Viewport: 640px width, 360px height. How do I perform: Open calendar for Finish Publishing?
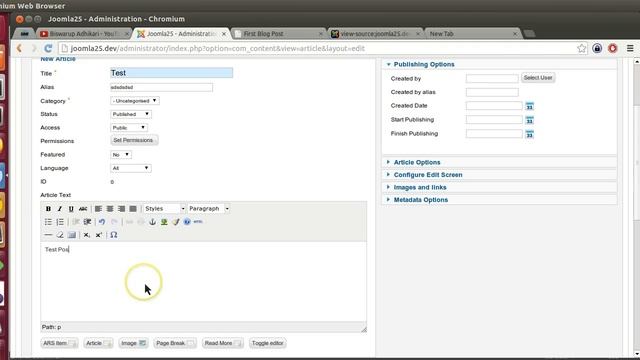(x=529, y=134)
